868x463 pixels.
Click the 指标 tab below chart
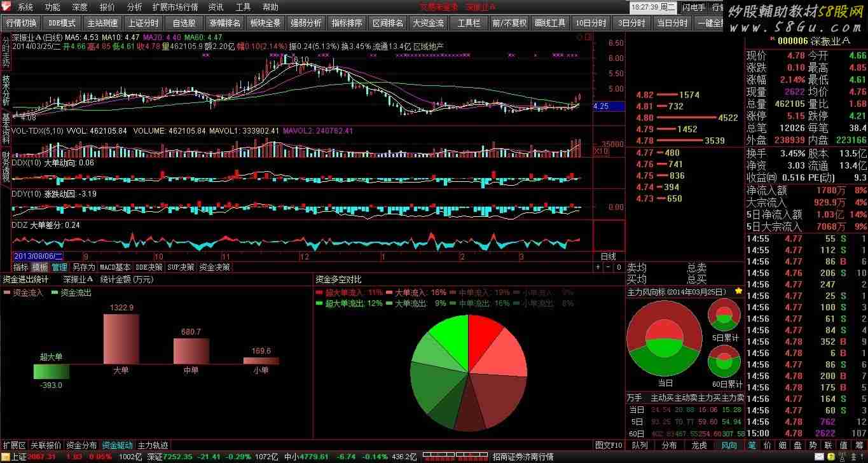point(21,267)
